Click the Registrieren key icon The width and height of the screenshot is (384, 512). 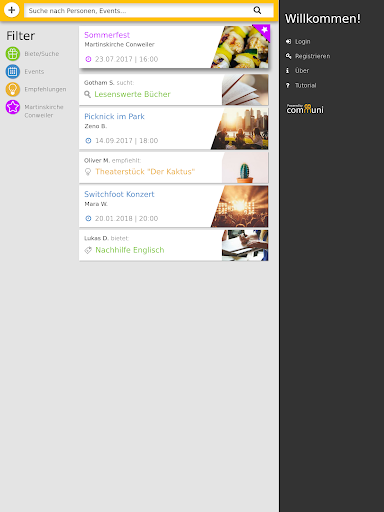coord(288,56)
